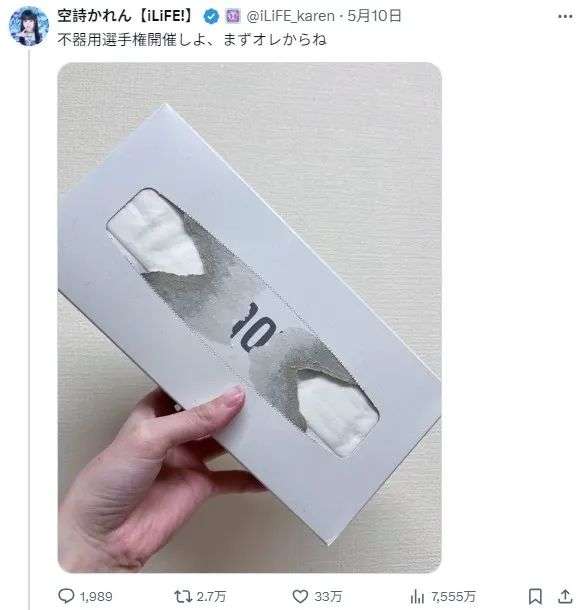
Task: Click the 2.7万 repost count
Action: pos(211,596)
